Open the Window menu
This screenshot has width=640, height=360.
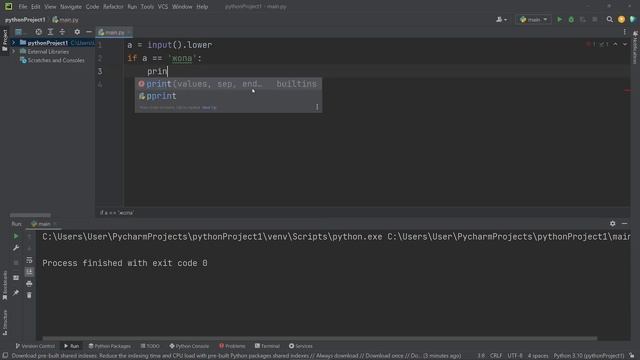[x=182, y=7]
